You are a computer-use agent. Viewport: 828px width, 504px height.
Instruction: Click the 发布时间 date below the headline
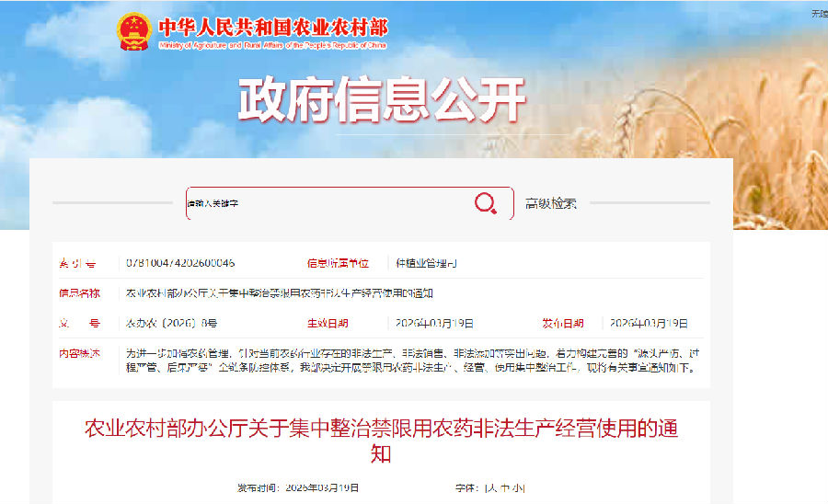298,488
